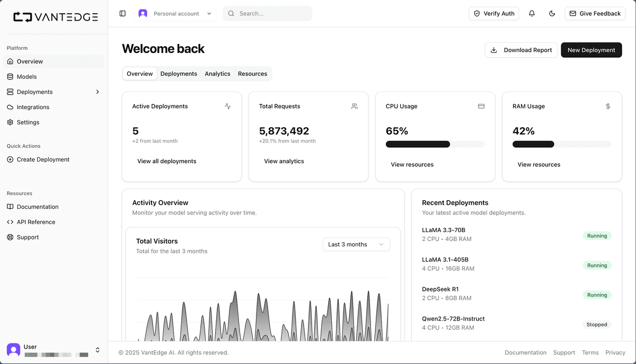
Task: Click the users icon on Total Requests card
Action: [x=354, y=106]
